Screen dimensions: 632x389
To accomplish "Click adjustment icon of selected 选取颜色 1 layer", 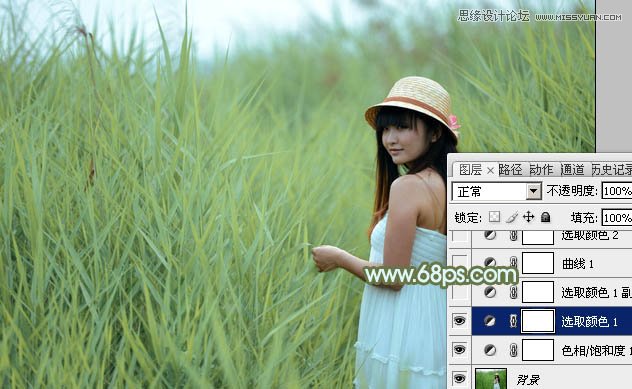I will pos(490,321).
